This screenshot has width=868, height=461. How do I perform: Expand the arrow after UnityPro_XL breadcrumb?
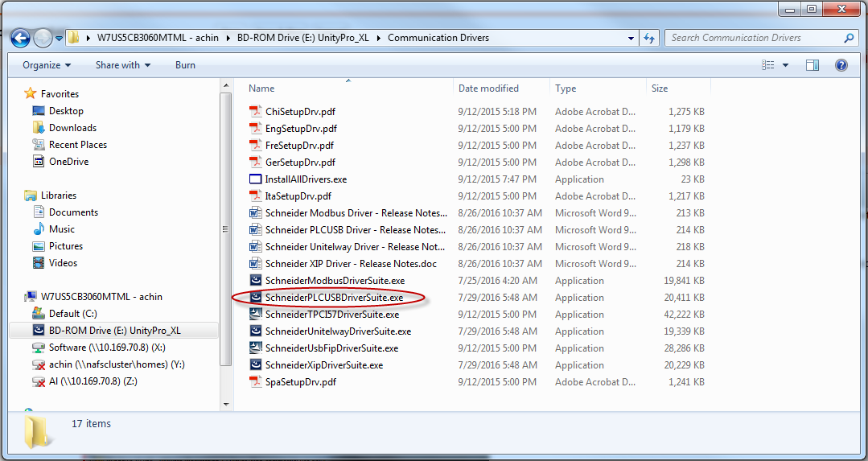[379, 38]
